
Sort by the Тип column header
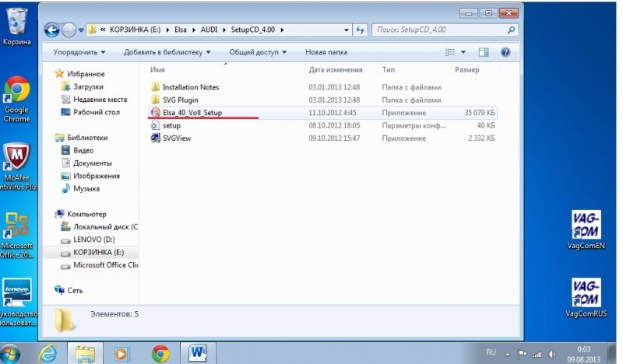tap(388, 69)
